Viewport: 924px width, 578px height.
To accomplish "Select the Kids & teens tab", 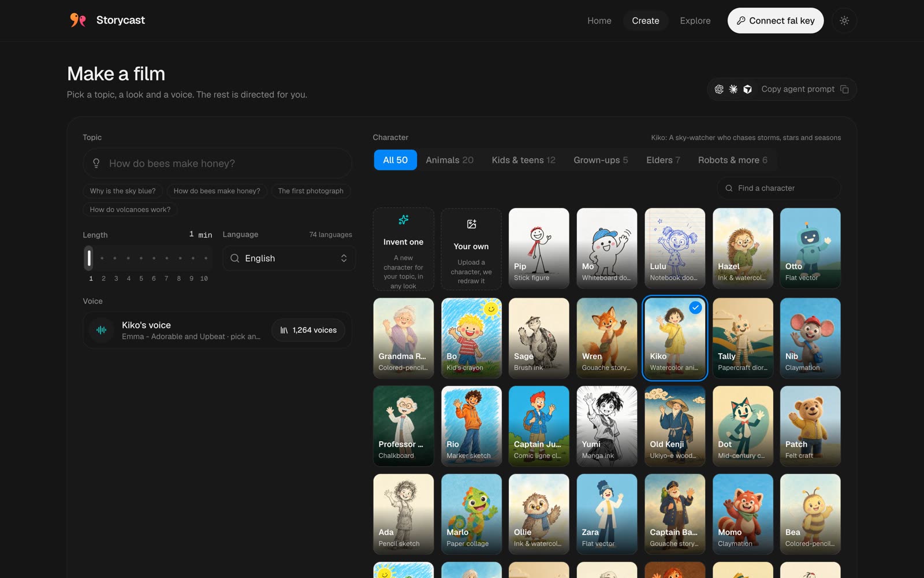I will (524, 160).
